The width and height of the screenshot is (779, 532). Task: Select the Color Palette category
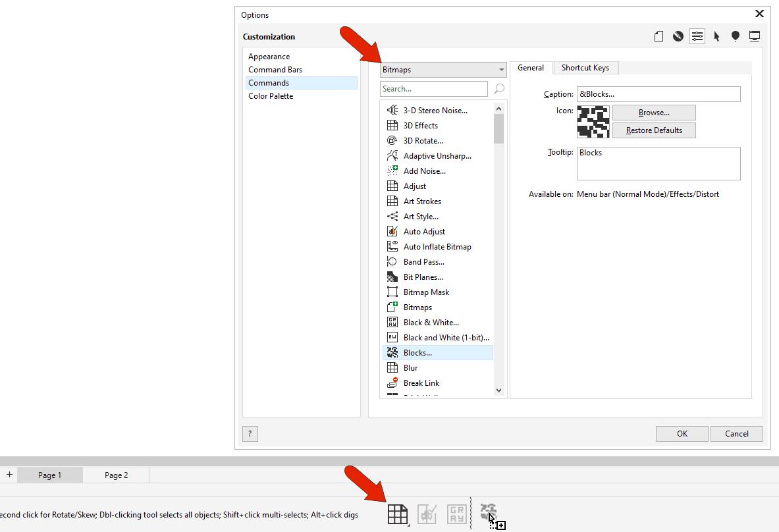coord(270,95)
